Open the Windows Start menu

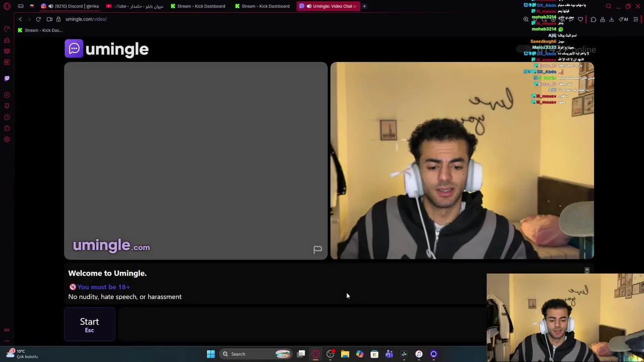tap(211, 354)
